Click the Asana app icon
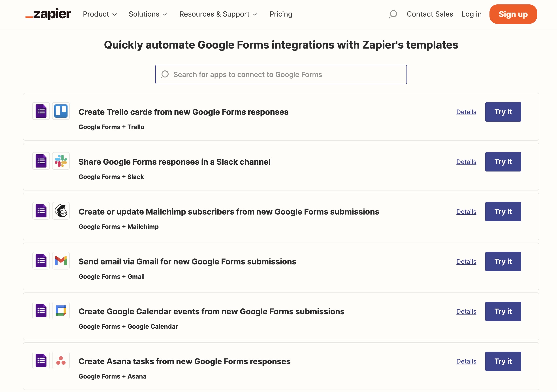 [x=61, y=360]
